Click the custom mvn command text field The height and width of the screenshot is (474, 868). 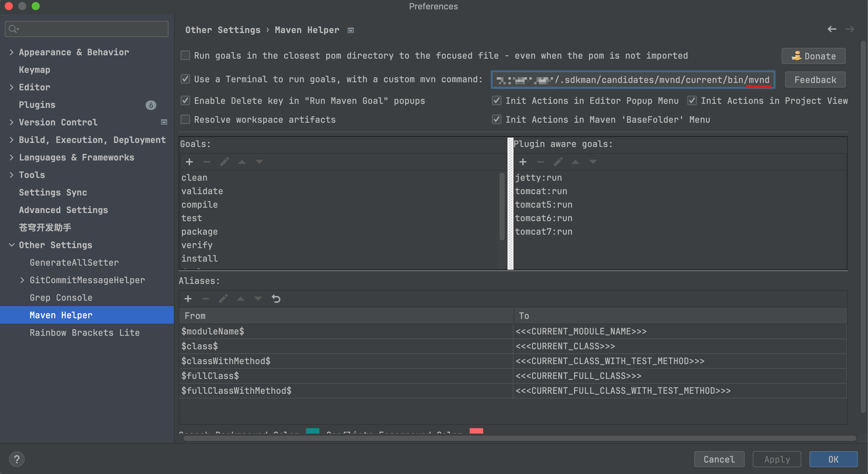point(632,80)
